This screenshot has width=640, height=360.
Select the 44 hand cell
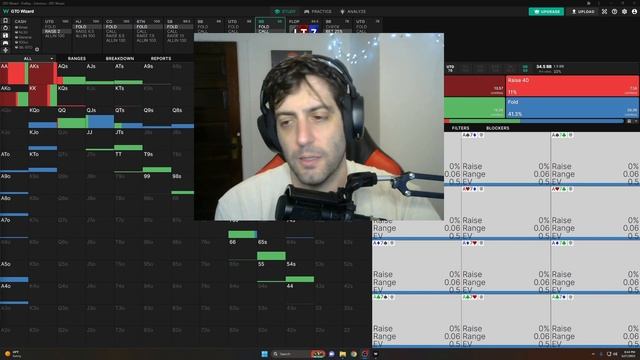(x=300, y=294)
